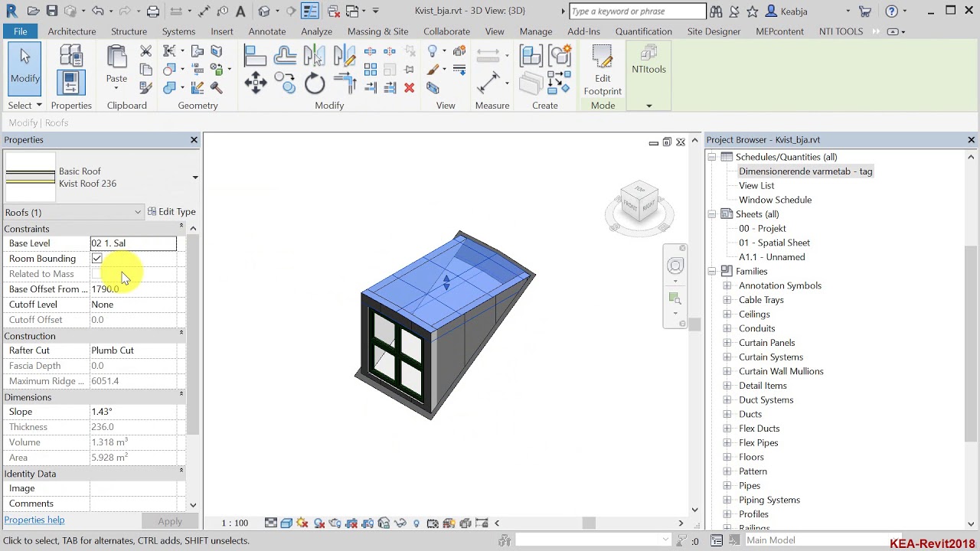The height and width of the screenshot is (551, 980).
Task: Open the roof type selector dropdown
Action: (x=195, y=178)
